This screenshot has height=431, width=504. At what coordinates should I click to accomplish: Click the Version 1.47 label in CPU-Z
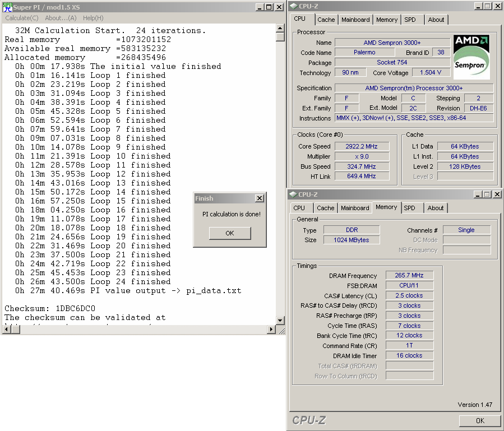pos(475,405)
